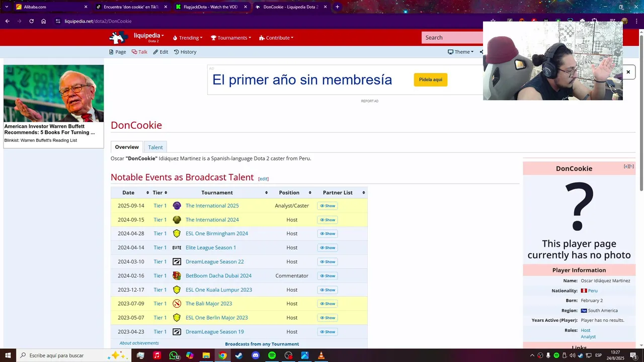
Task: Show partner list for DreamLeague Season 22
Action: coord(328,262)
